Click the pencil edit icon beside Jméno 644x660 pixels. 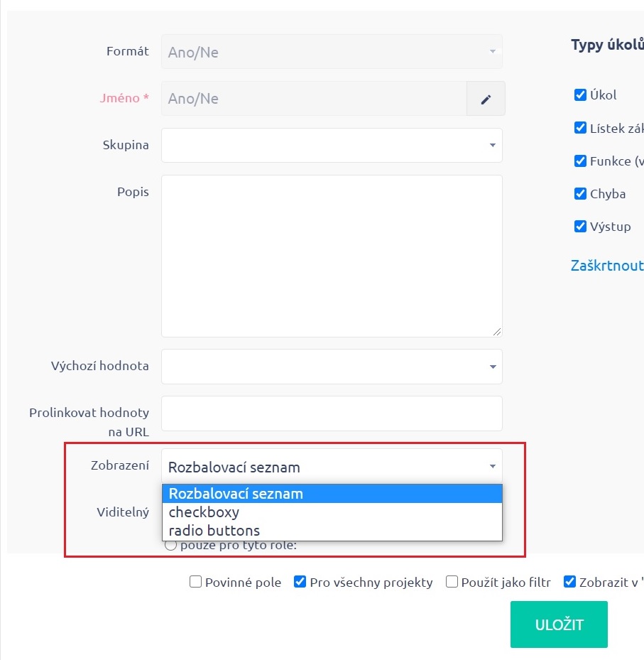(x=486, y=99)
